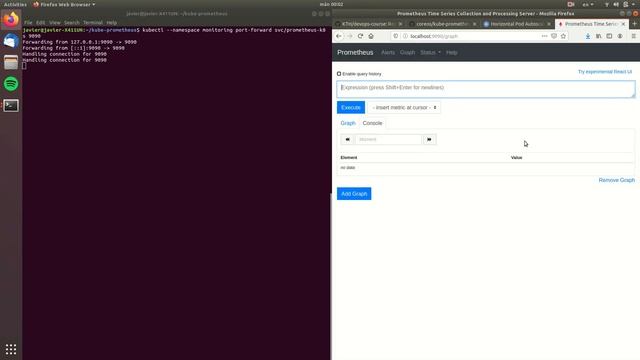Open the terminal Search menu
640x360 pixels.
(71, 23)
